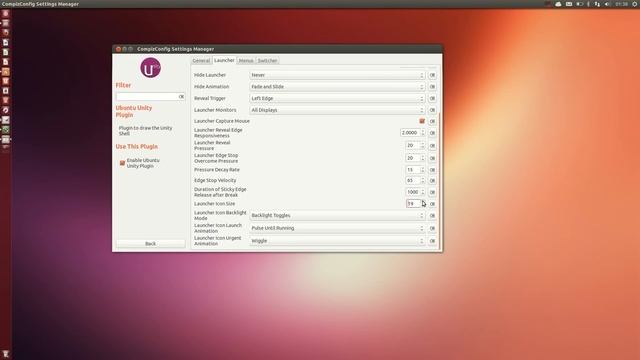The width and height of the screenshot is (640, 360).
Task: Open the sound volume indicator
Action: coord(607,4)
